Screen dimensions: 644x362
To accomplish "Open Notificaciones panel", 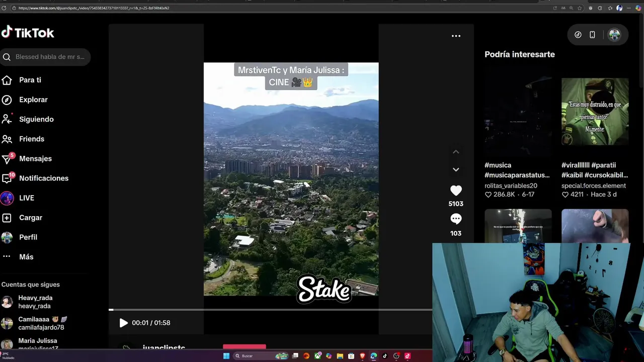I will point(35,178).
